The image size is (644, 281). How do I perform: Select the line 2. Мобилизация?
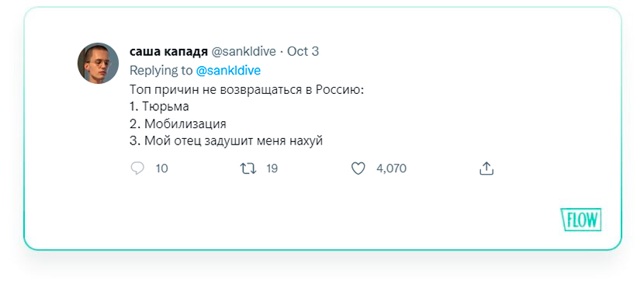coord(178,123)
